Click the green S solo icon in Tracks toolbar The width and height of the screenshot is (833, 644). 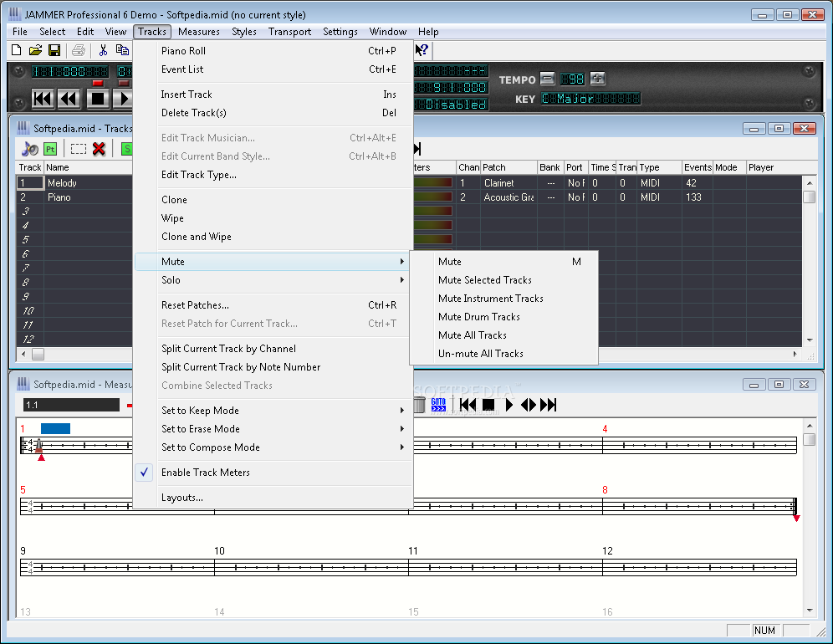tap(126, 149)
